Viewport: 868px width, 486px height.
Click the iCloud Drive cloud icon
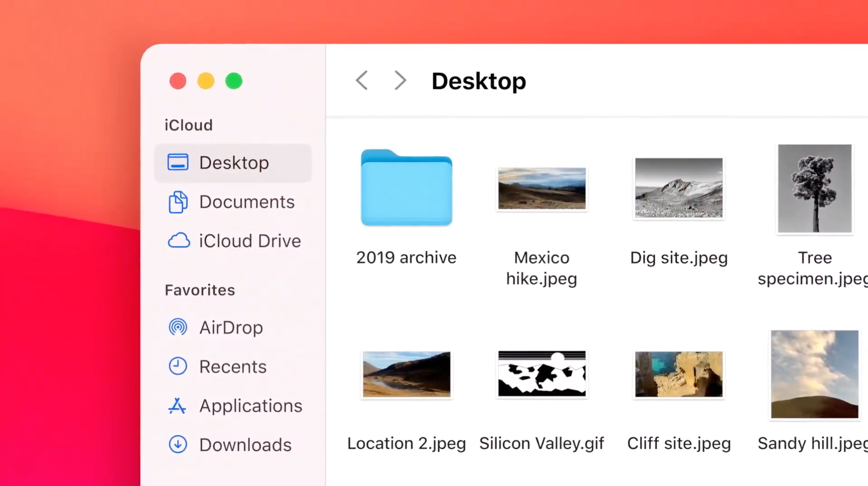[x=179, y=240]
